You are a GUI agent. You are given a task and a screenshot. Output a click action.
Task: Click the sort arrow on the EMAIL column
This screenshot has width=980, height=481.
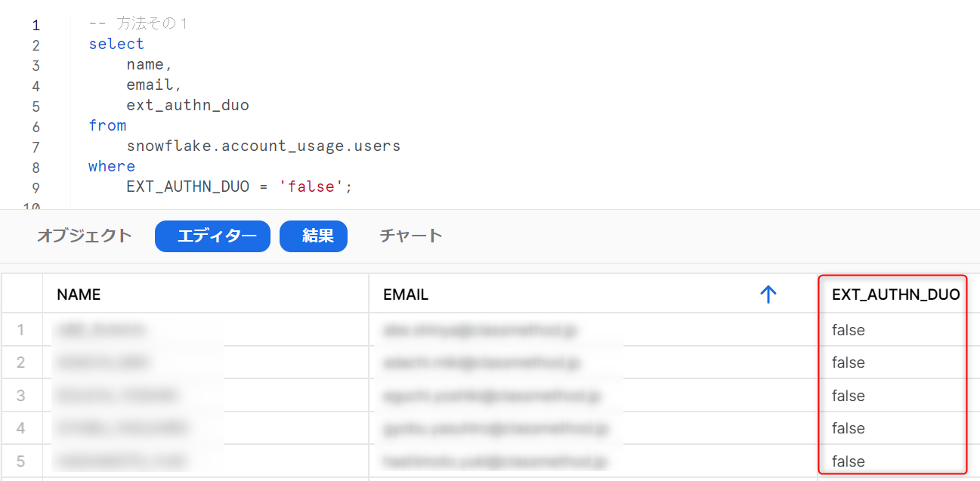(768, 294)
